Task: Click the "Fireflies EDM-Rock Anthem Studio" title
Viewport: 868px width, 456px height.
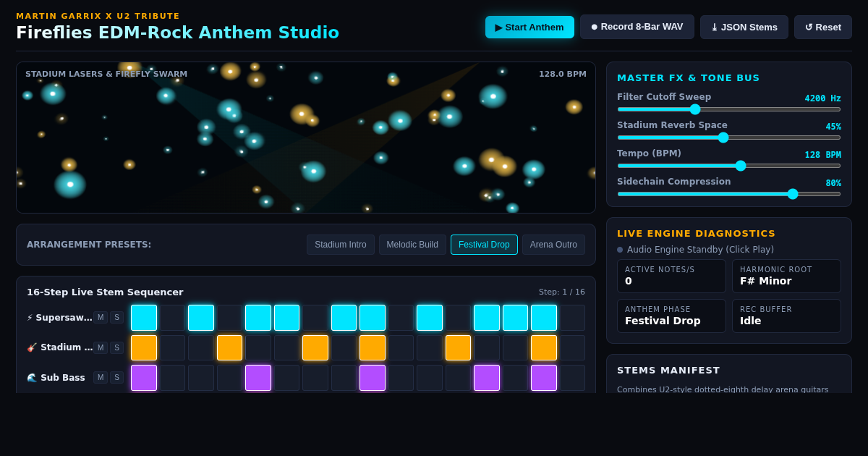Action: 177,33
